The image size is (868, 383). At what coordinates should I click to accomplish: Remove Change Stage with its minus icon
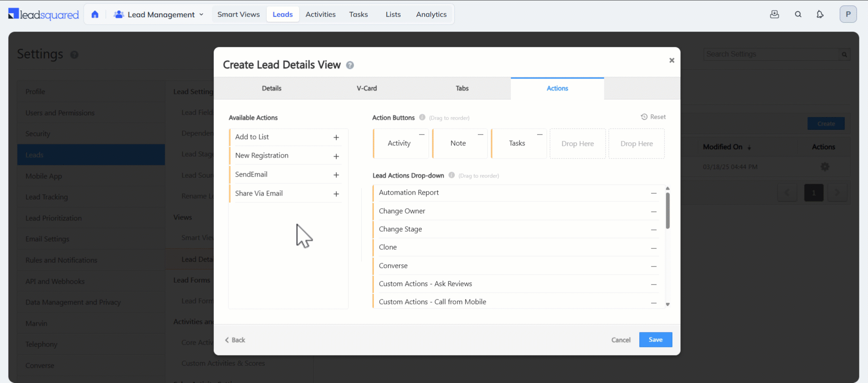click(653, 230)
